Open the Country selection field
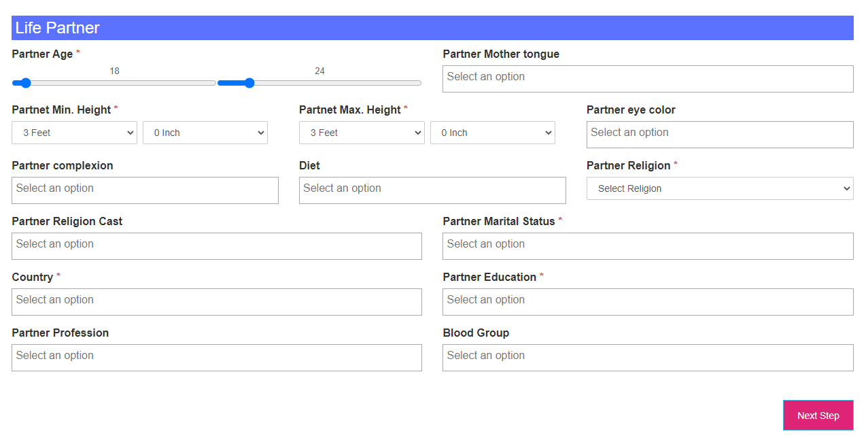This screenshot has width=868, height=438. click(216, 302)
